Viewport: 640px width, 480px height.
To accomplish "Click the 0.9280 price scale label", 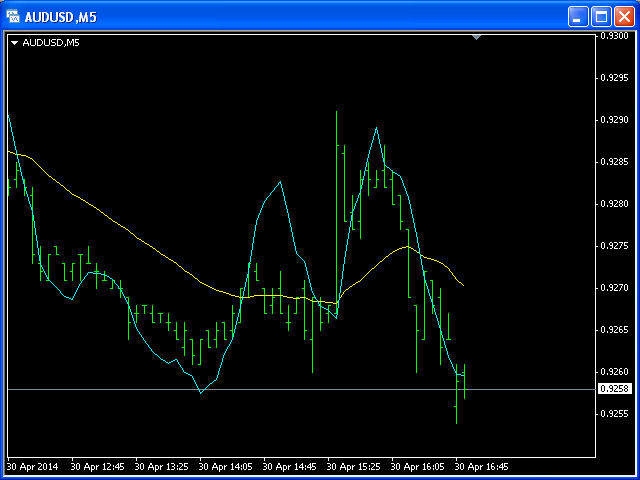I will (616, 204).
